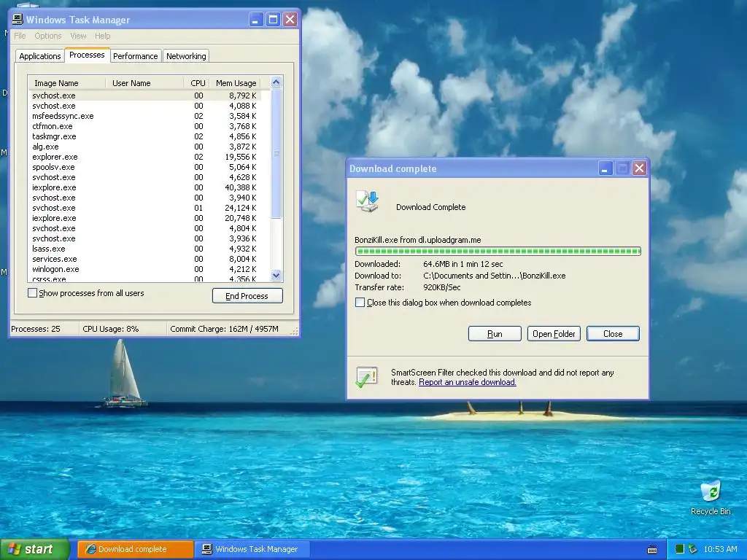Click Windows Task Manager taskbar button
This screenshot has width=747, height=560.
point(253,549)
